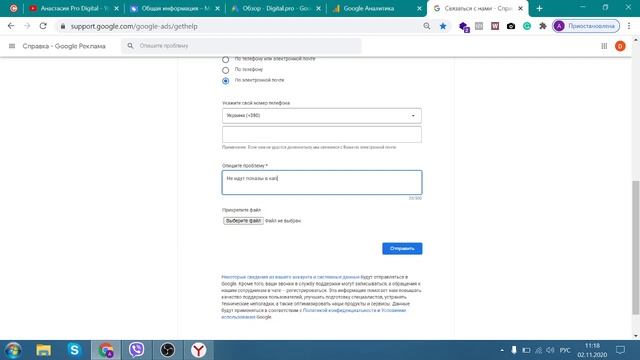The height and width of the screenshot is (360, 640).
Task: Open the W extension icon
Action: pos(495,26)
